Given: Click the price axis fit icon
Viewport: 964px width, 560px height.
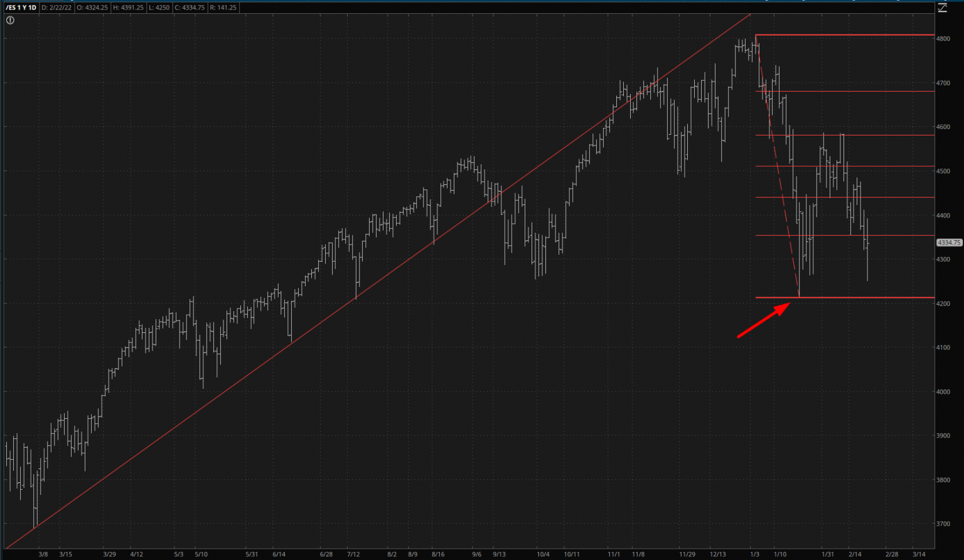Looking at the screenshot, I should pyautogui.click(x=942, y=8).
